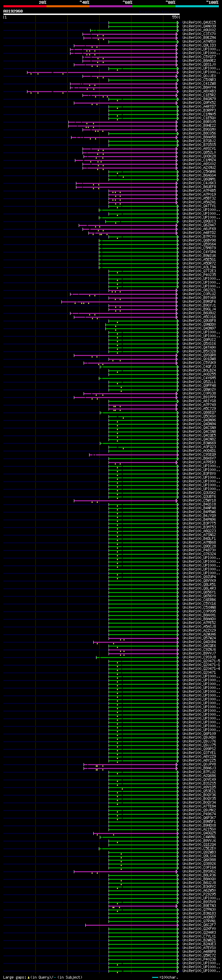This screenshot has height=980, width=222.
Task: Open hit UniRef100_A9UXQ2
Action: point(199,30)
